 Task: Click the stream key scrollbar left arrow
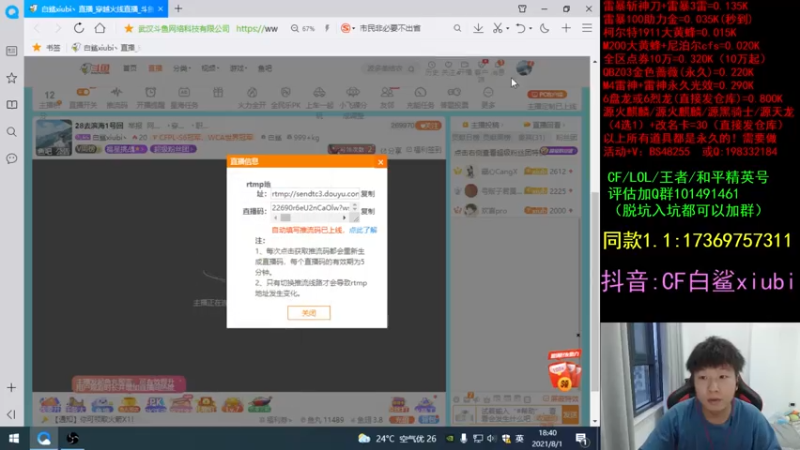tap(276, 218)
